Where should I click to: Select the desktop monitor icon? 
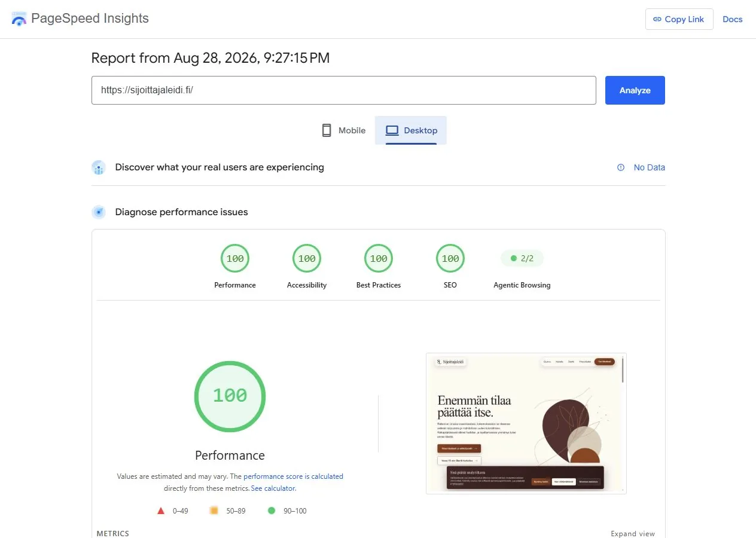point(392,130)
